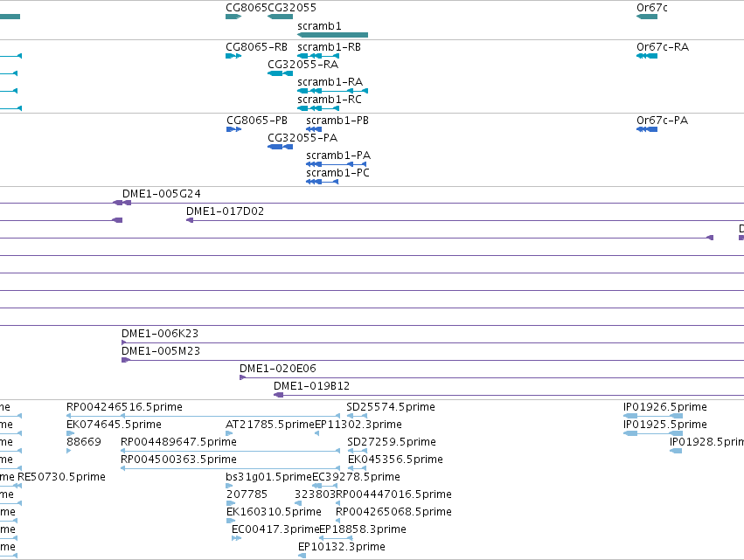This screenshot has width=744, height=560.
Task: Click the wide teal scramb1 gene bar
Action: (332, 35)
